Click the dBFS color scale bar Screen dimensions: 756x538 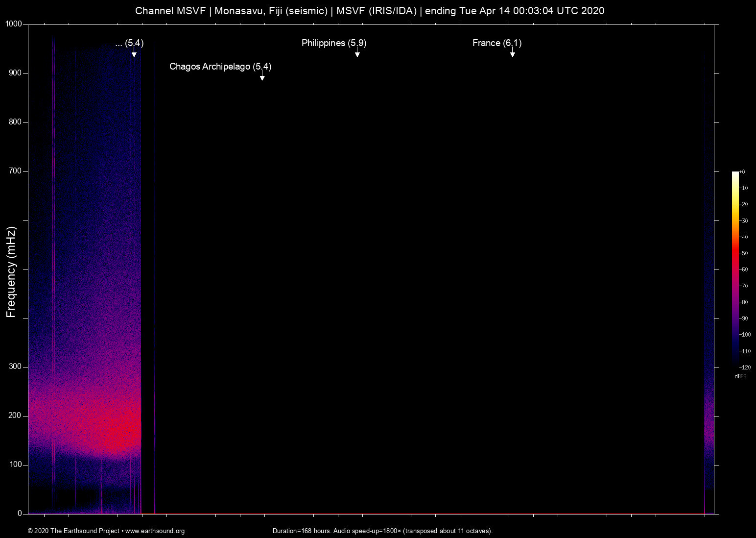pos(735,269)
